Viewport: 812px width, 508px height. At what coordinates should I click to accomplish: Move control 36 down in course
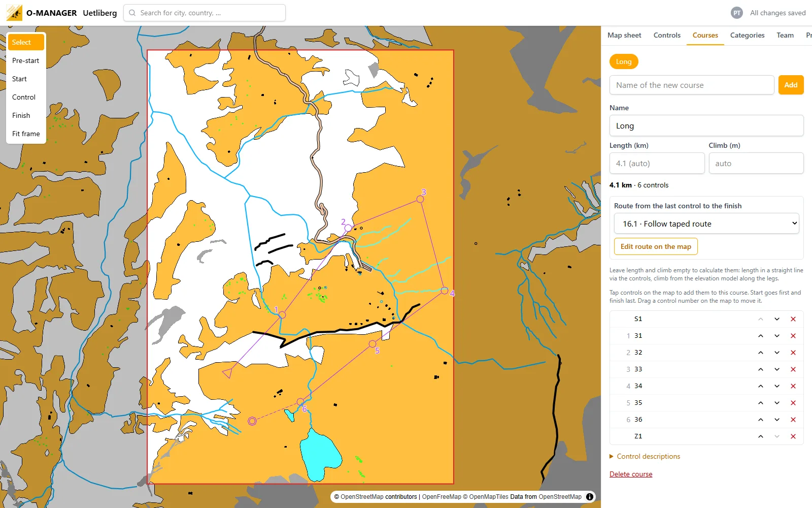(x=777, y=420)
